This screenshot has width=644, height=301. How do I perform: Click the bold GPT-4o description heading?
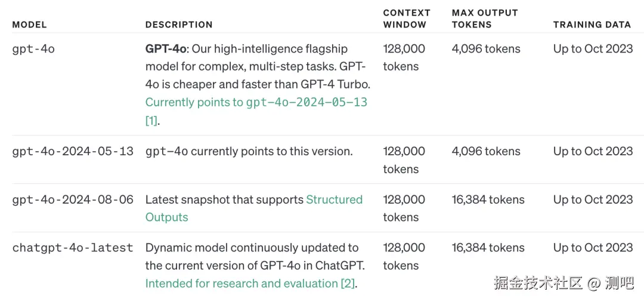(x=166, y=49)
